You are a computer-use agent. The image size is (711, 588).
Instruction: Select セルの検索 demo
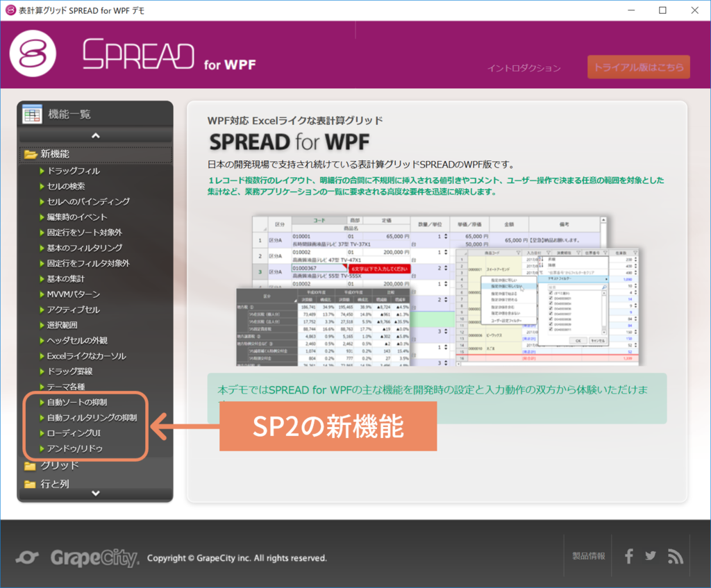[x=66, y=186]
